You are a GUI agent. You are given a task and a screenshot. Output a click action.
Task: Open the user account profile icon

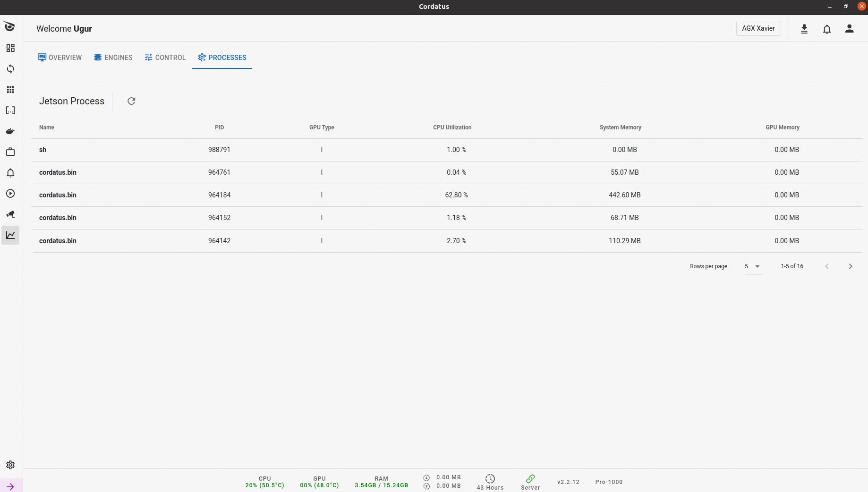(x=849, y=29)
